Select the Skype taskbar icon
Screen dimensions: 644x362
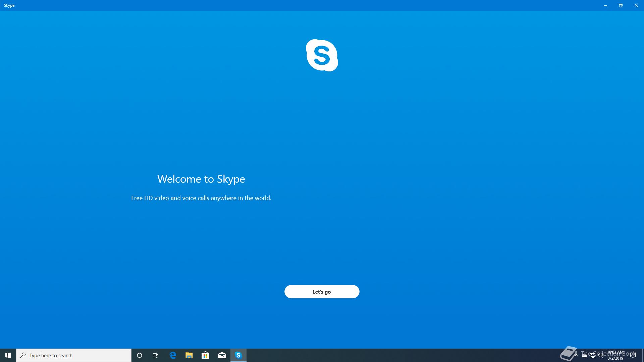pos(238,355)
